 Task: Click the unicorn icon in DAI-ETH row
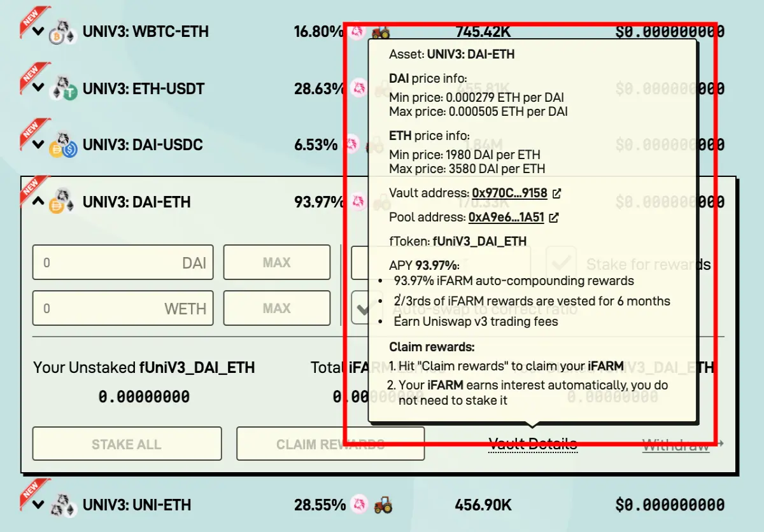point(358,202)
